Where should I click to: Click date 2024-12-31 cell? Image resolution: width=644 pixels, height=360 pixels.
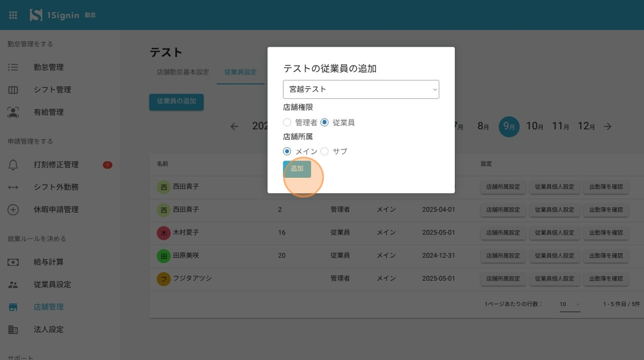pos(438,255)
